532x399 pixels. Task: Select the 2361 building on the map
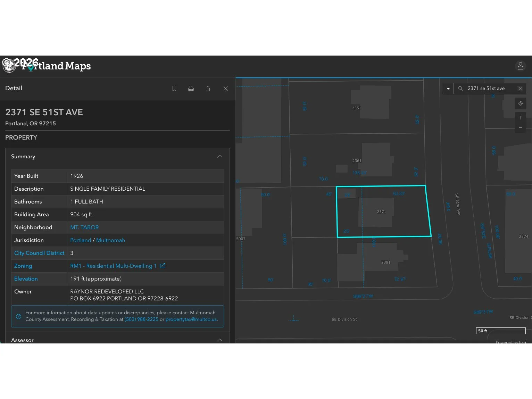(376, 160)
